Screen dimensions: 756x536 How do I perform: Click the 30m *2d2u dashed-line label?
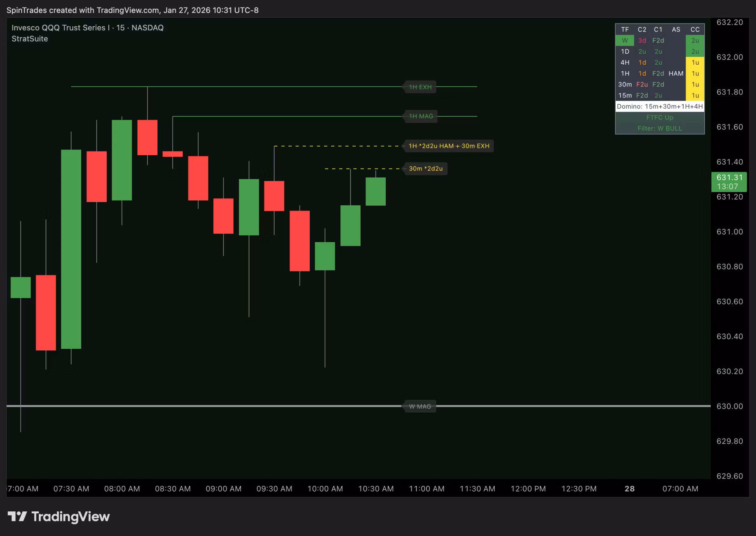(x=425, y=169)
